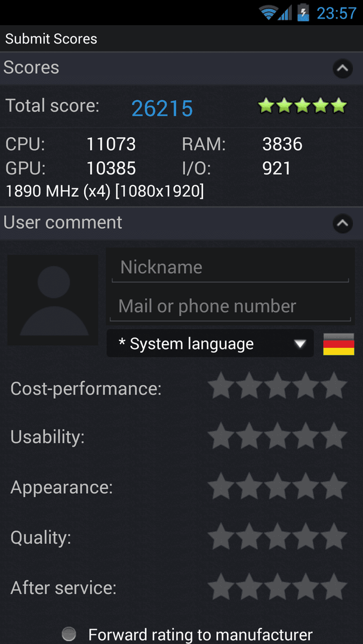
Task: Tap the total score 26215
Action: [162, 109]
